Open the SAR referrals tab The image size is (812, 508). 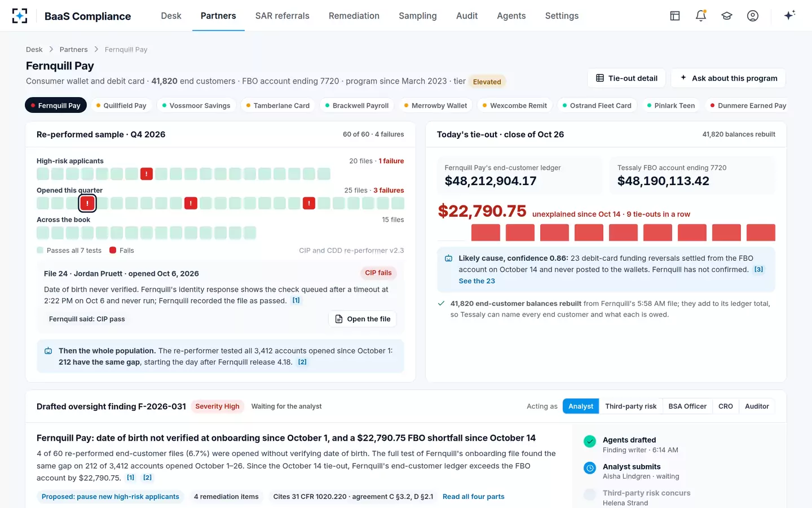tap(283, 16)
